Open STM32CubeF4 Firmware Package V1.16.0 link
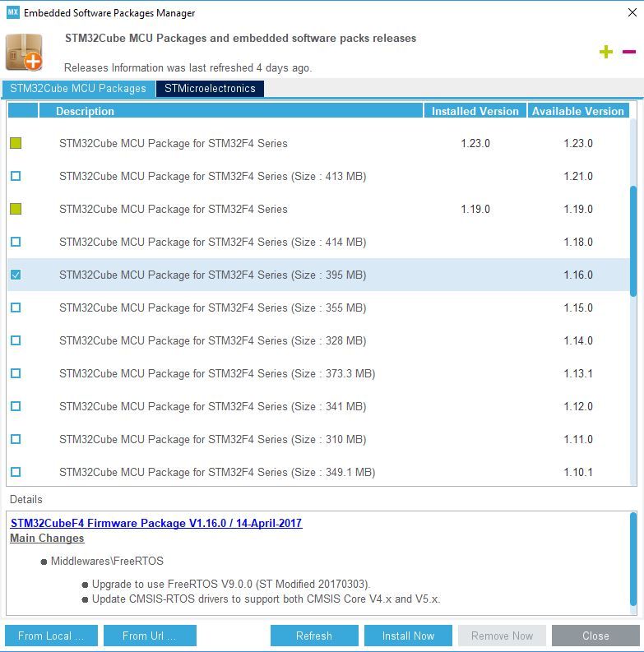The width and height of the screenshot is (644, 652). tap(156, 523)
